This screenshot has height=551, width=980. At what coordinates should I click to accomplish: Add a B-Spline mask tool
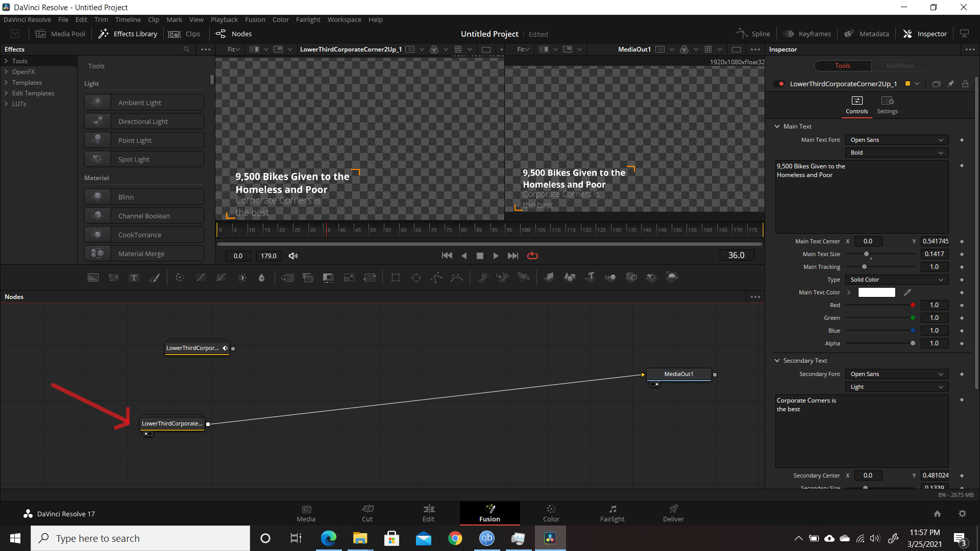457,278
